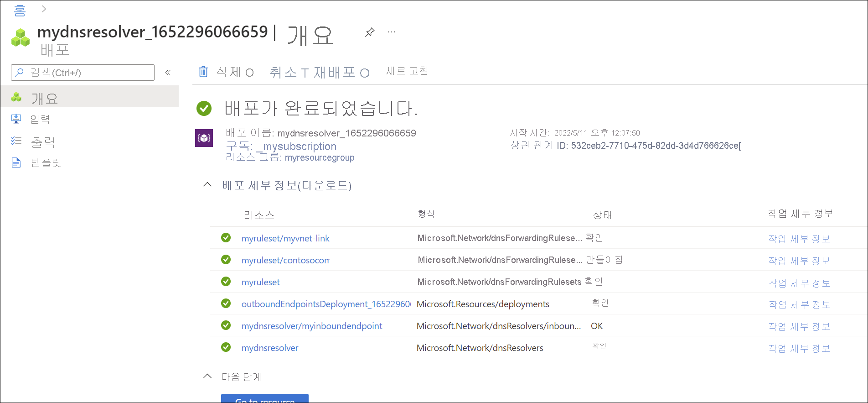This screenshot has width=868, height=403.
Task: Collapse the left menu with the double chevron
Action: pos(168,73)
